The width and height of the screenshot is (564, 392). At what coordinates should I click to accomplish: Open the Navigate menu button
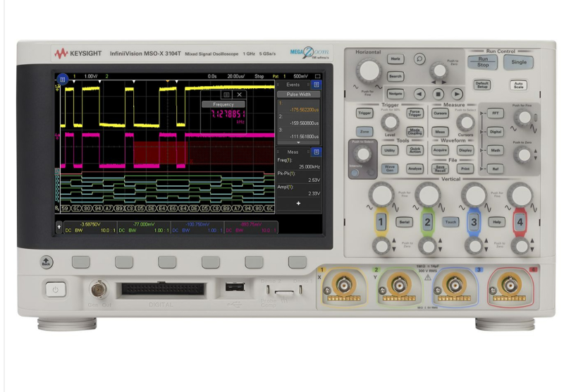tap(396, 94)
